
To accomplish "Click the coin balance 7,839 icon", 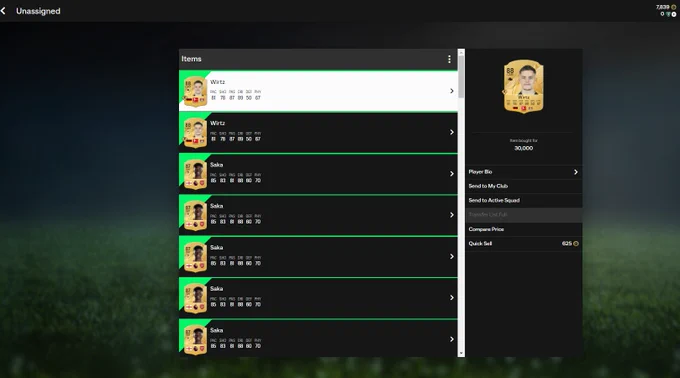I will click(x=673, y=7).
